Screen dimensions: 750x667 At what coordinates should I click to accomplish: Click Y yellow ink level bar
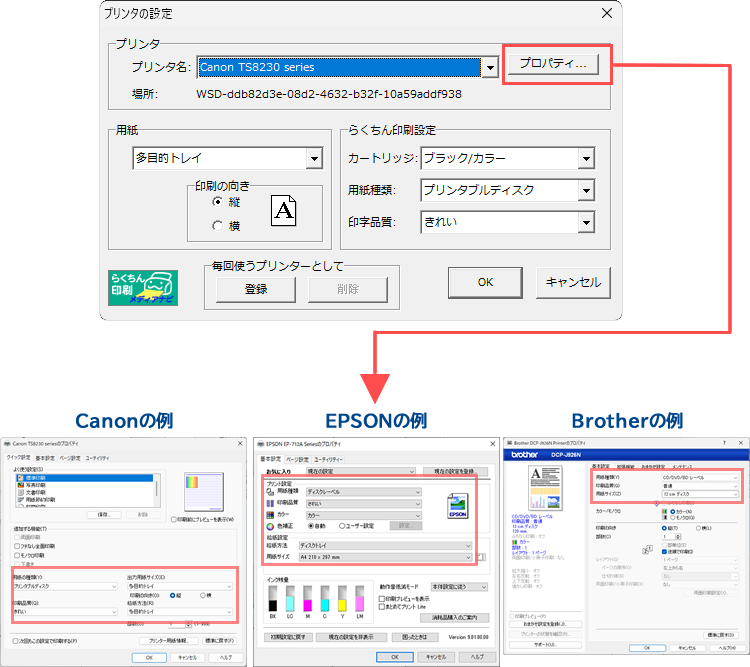342,599
